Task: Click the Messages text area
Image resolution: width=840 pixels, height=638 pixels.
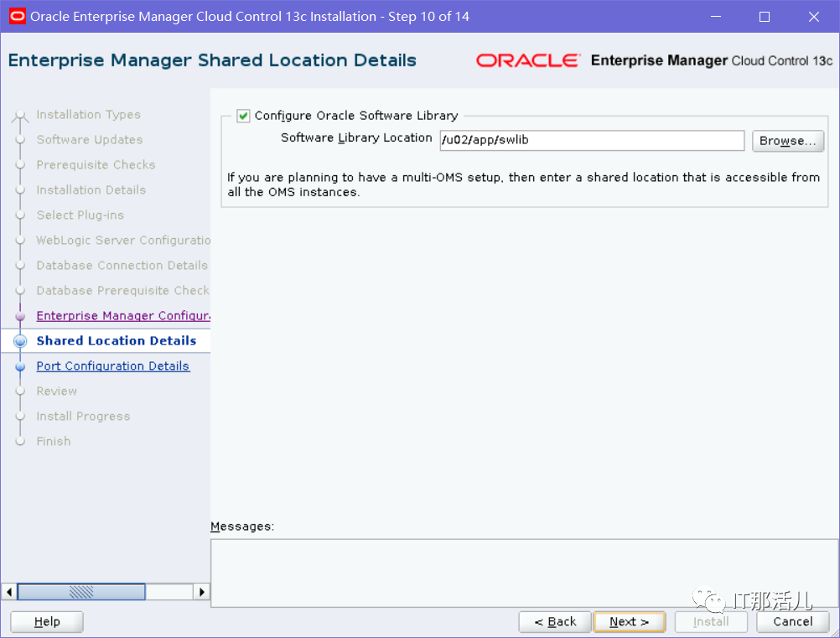Action: click(x=525, y=573)
